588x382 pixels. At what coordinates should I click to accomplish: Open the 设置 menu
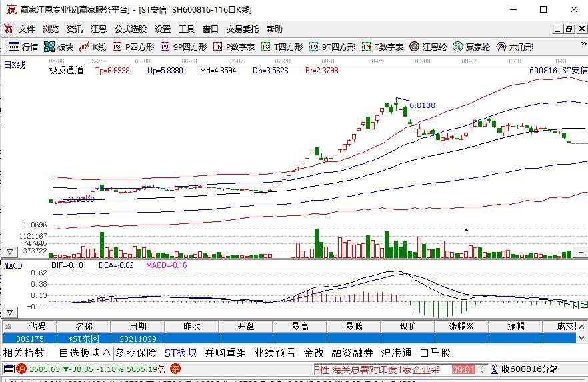pos(163,29)
